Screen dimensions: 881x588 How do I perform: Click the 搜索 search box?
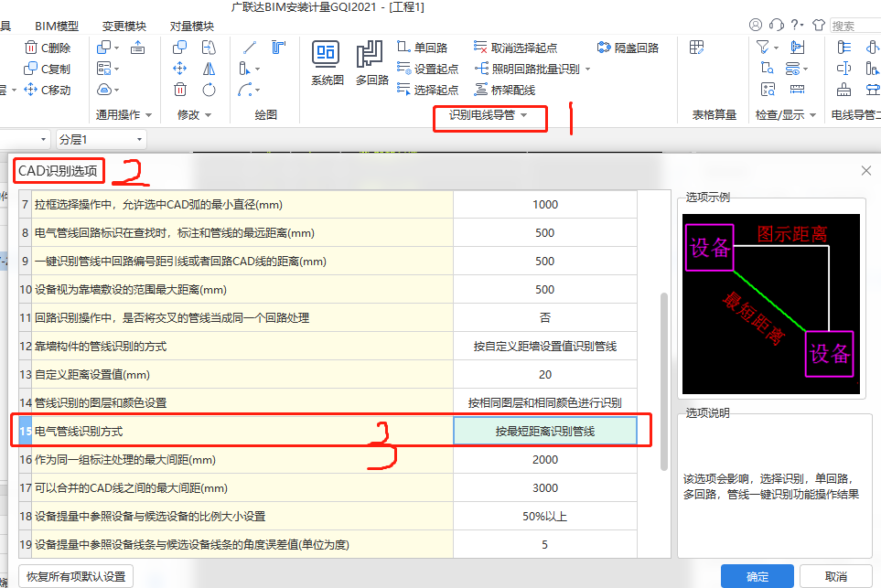point(855,26)
